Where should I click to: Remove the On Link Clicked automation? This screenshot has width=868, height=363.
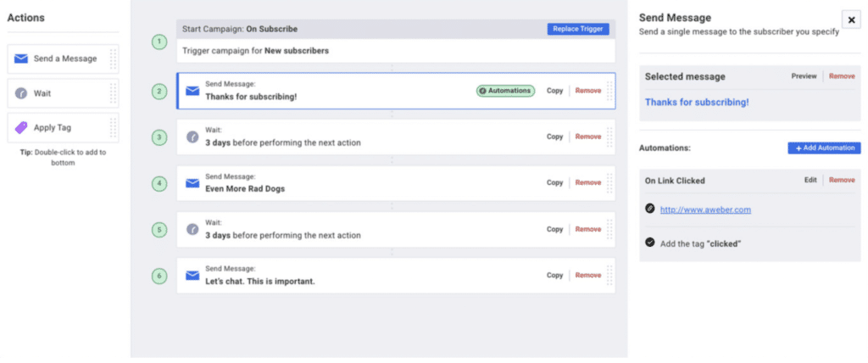tap(842, 180)
